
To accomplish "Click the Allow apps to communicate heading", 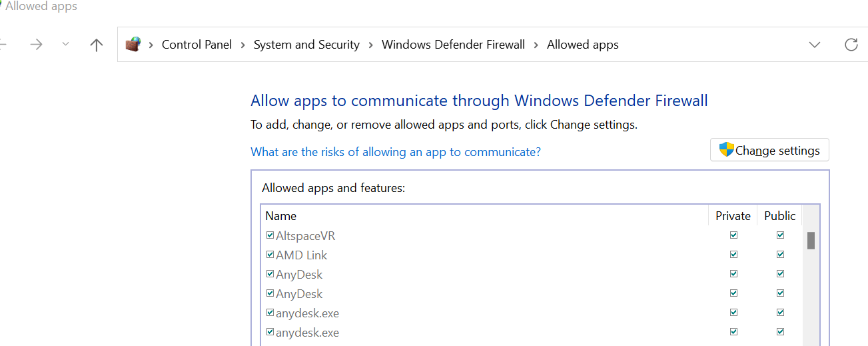I will tap(479, 101).
